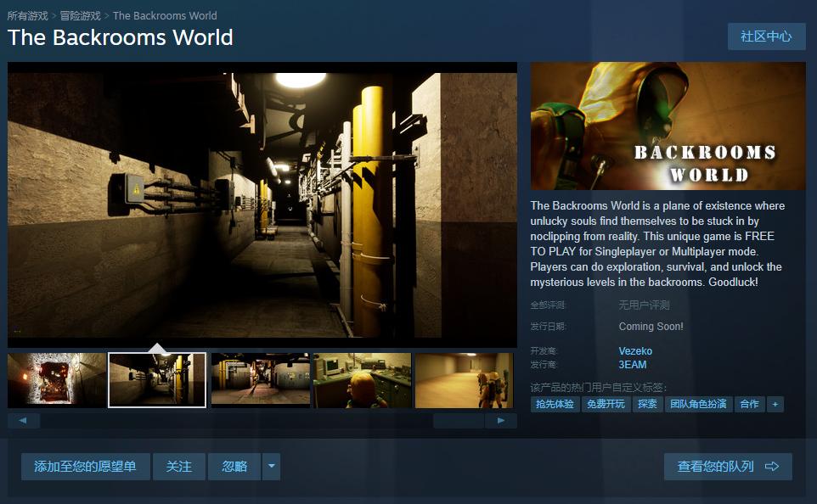Click The Backrooms World breadcrumb link
The width and height of the screenshot is (817, 504).
pyautogui.click(x=165, y=15)
